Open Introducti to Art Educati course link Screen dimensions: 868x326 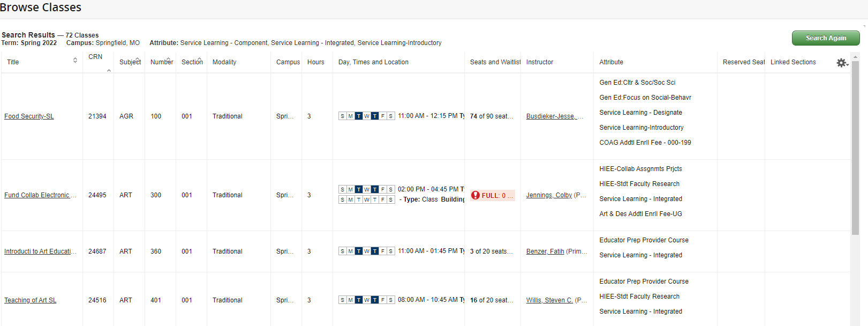[x=40, y=251]
